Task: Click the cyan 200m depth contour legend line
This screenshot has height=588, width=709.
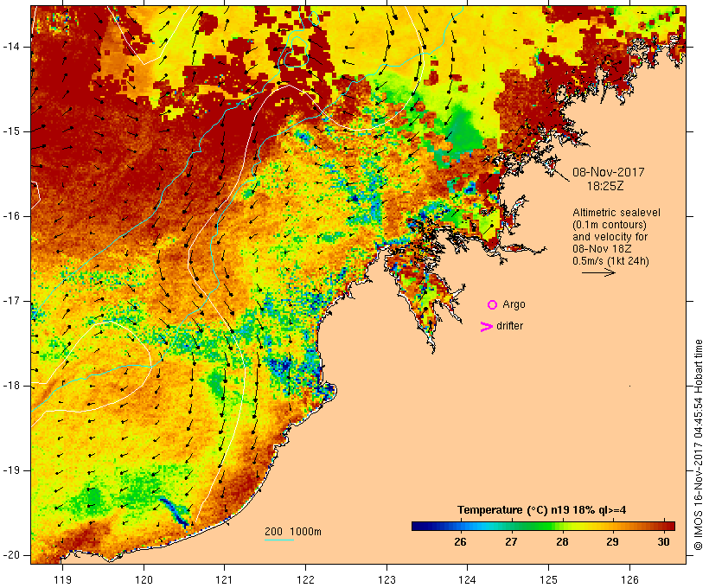Action: (x=279, y=540)
